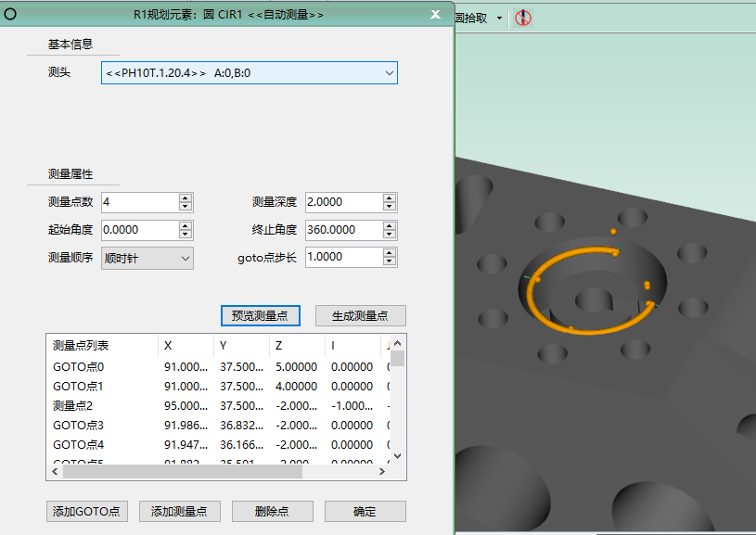756x535 pixels.
Task: Click the 删除点 button
Action: click(273, 511)
